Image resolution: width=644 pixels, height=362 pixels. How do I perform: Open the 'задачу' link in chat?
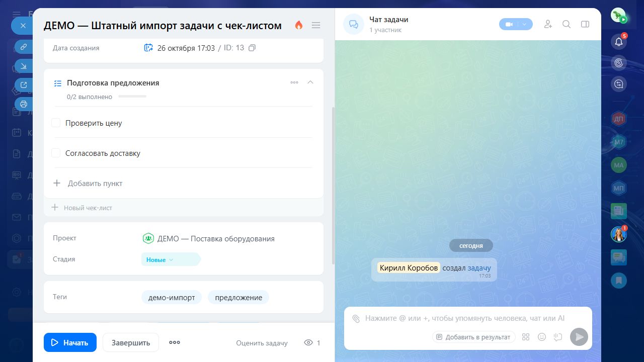[479, 268]
